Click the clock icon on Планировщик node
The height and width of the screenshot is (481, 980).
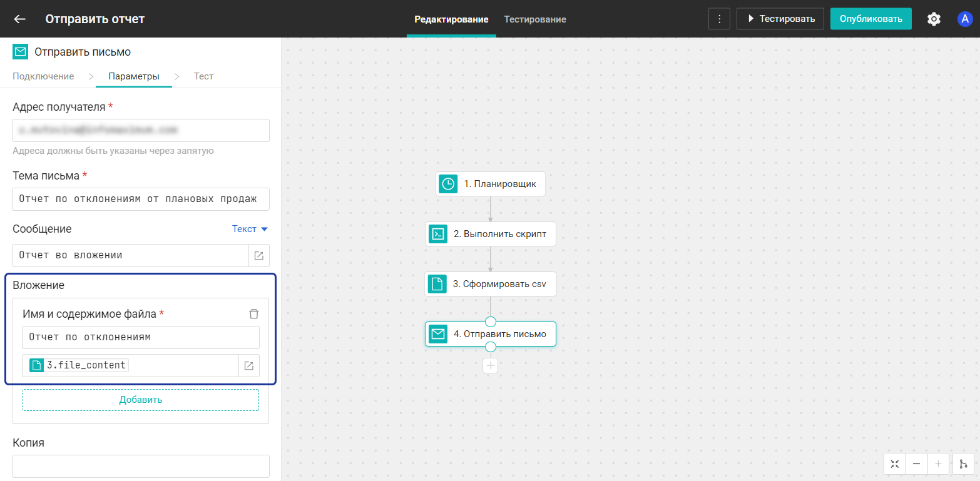point(448,184)
